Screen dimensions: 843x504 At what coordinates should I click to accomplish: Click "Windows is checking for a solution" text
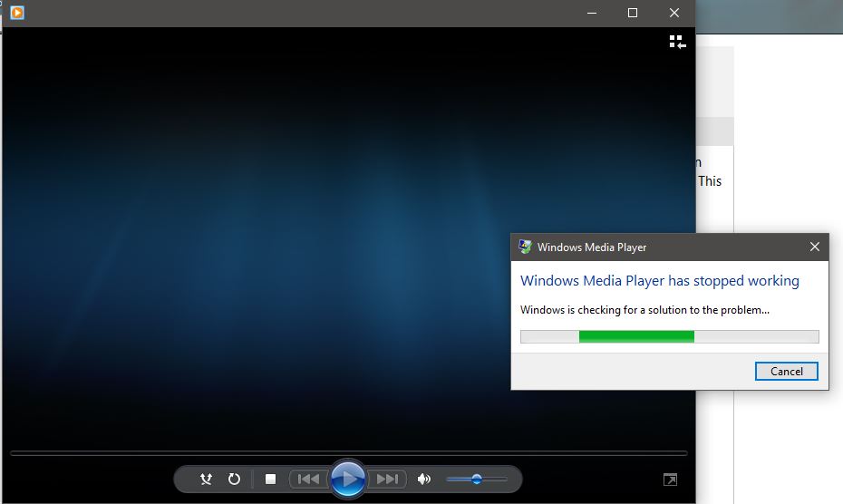point(644,310)
